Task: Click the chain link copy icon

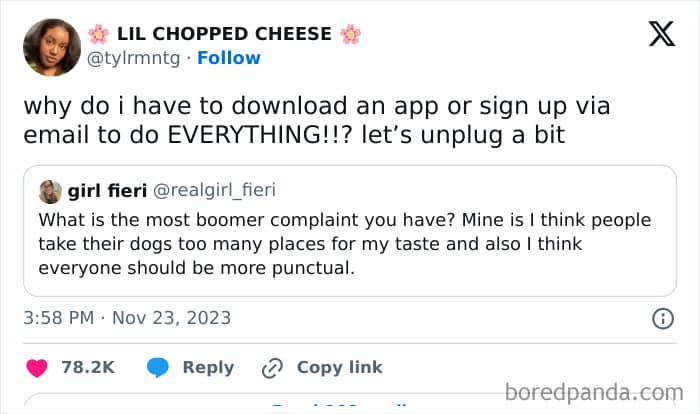Action: click(x=272, y=368)
